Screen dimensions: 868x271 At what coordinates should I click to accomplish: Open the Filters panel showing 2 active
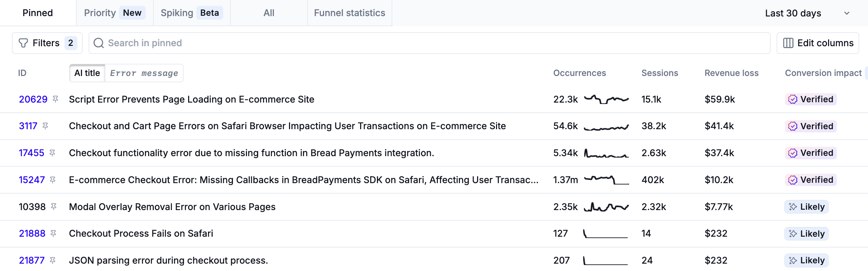pos(47,43)
